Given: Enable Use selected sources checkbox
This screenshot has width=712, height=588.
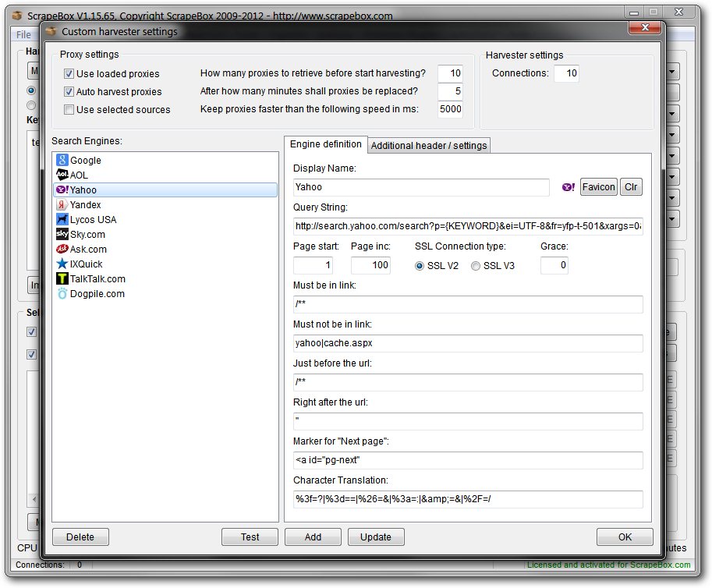Looking at the screenshot, I should coord(69,110).
